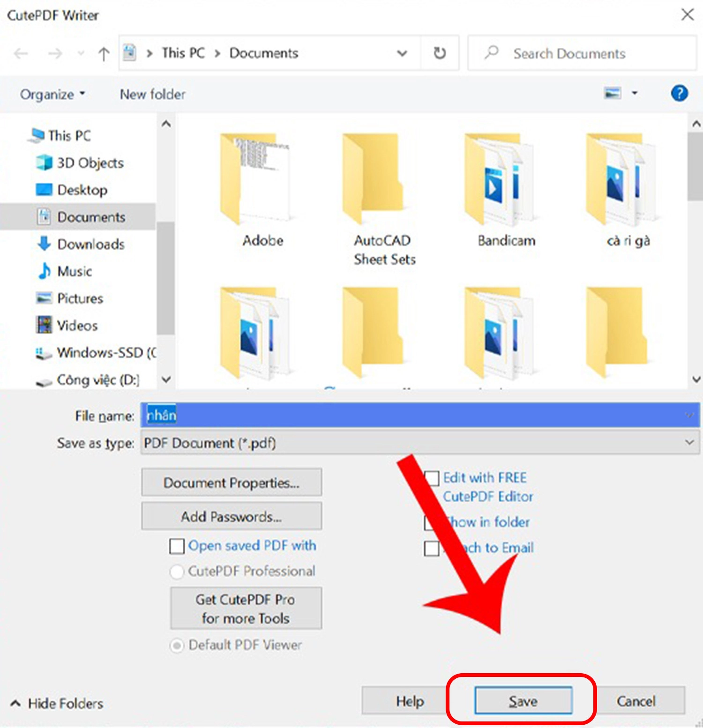The width and height of the screenshot is (703, 728).
Task: Open Pictures in the sidebar
Action: click(x=70, y=298)
